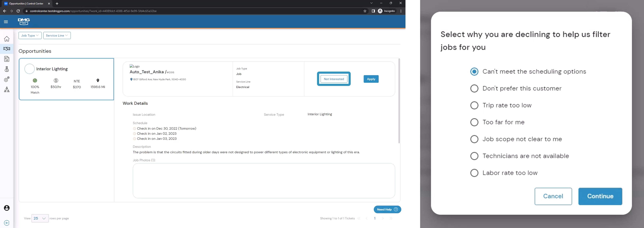Open the Incognito profile indicator
Screen dimensions: 644x228
click(x=386, y=11)
